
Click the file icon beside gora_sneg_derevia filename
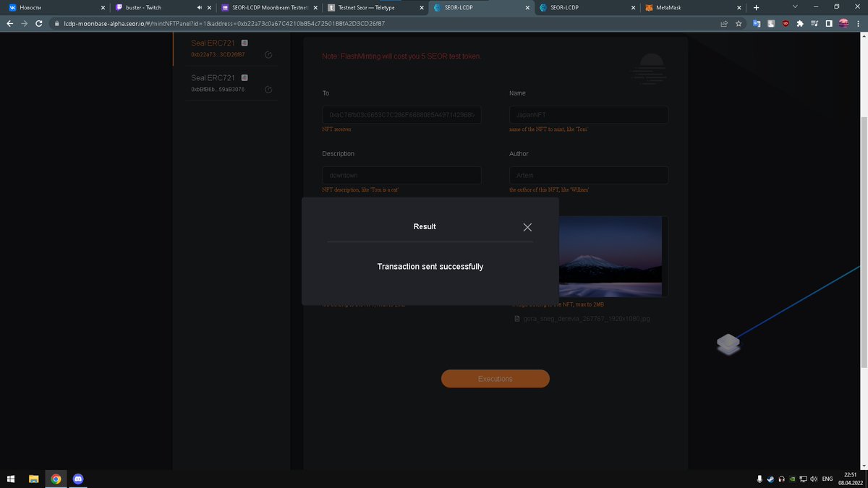tap(516, 318)
